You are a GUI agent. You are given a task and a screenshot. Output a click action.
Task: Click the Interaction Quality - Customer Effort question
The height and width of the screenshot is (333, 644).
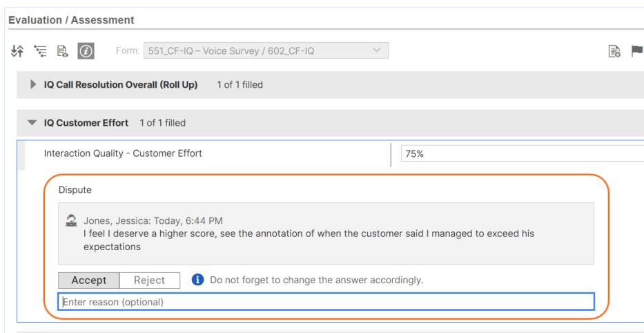[123, 153]
